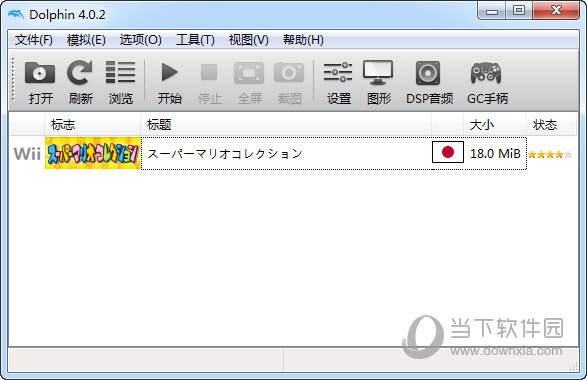This screenshot has height=380, width=587.
Task: Open the 帮助(H) menu
Action: [303, 40]
